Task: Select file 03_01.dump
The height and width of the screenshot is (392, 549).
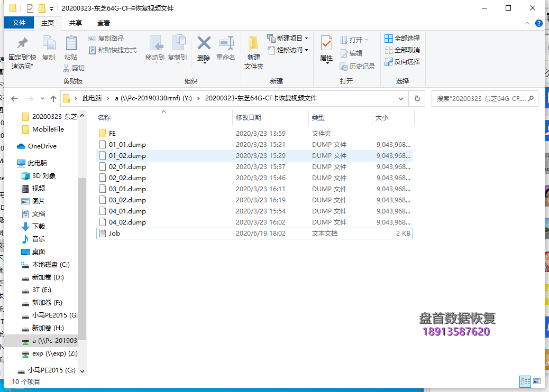Action: point(254,189)
